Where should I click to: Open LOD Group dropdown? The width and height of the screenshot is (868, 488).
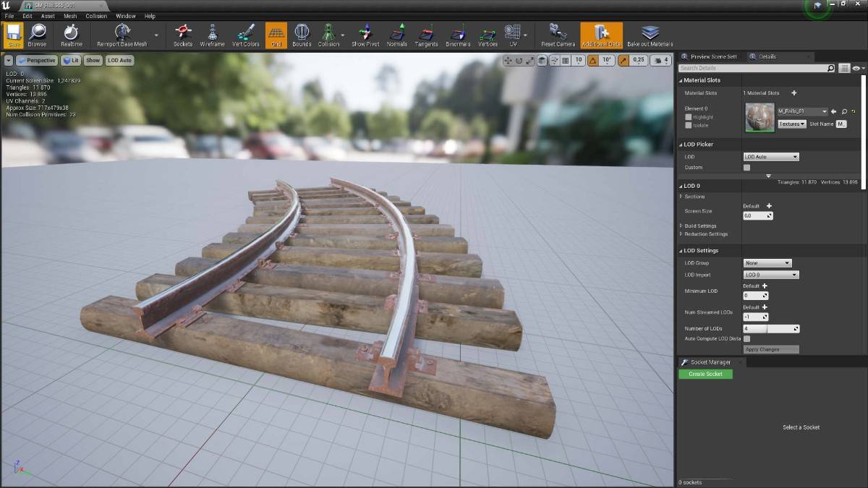point(767,263)
